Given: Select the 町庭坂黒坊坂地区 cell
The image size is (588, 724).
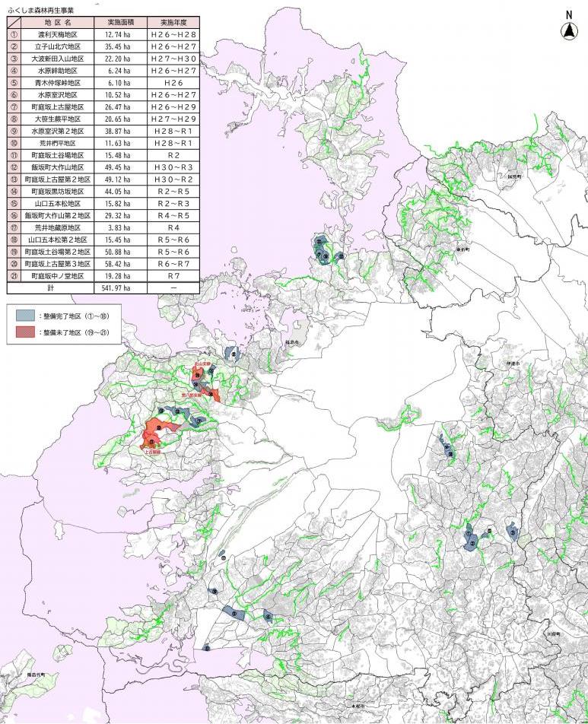Looking at the screenshot, I should [58, 192].
